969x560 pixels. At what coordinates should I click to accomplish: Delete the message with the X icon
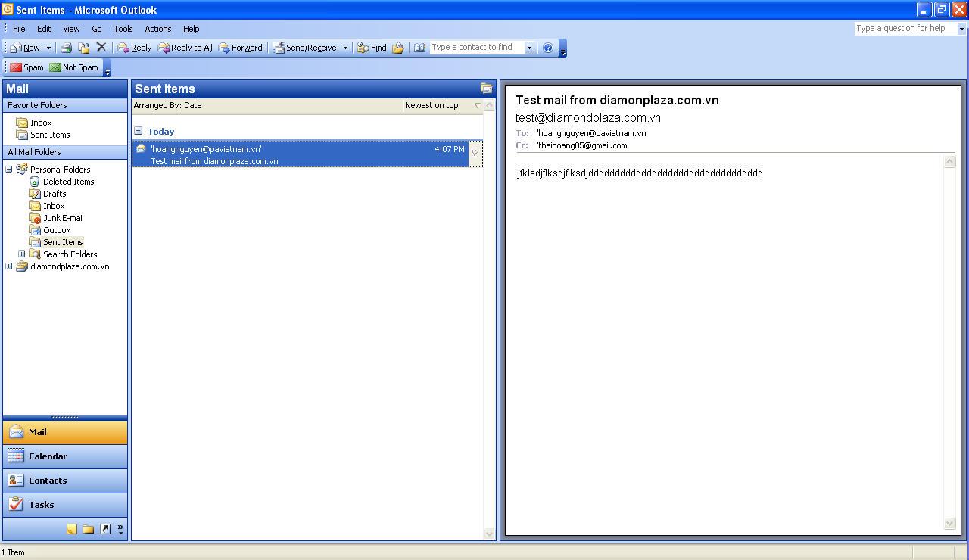point(101,48)
